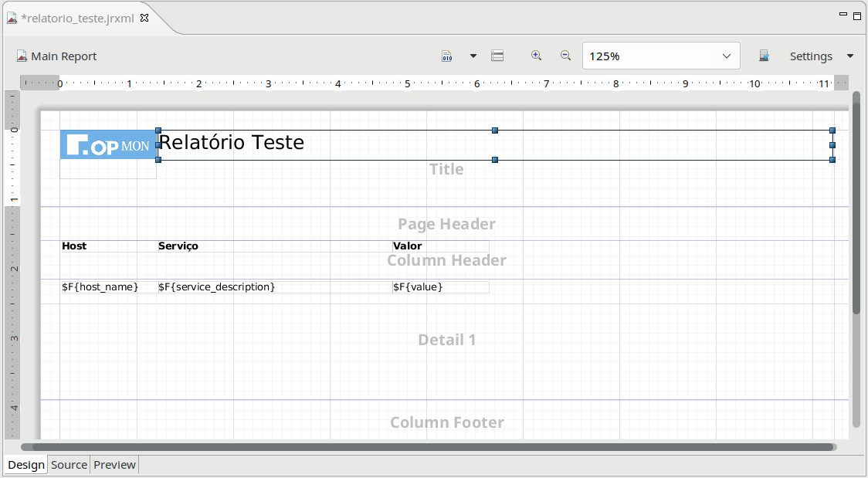868x478 pixels.
Task: Select the Relatório Teste title text
Action: [x=232, y=143]
